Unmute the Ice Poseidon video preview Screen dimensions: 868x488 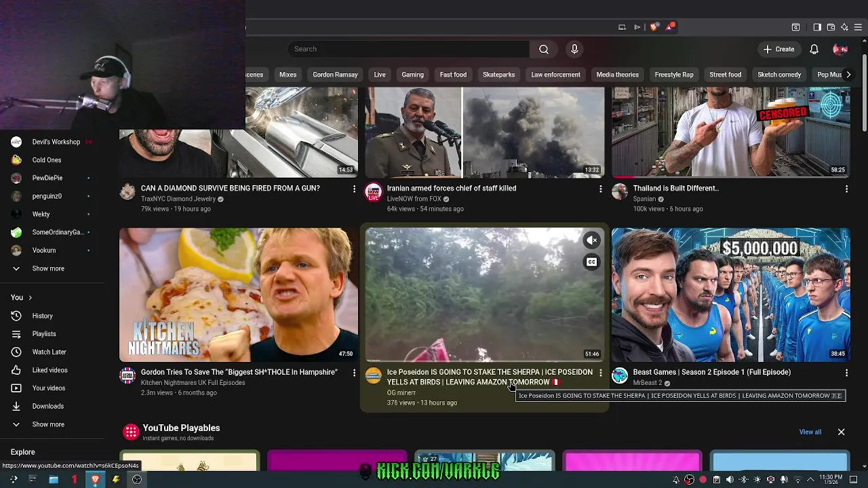click(592, 240)
